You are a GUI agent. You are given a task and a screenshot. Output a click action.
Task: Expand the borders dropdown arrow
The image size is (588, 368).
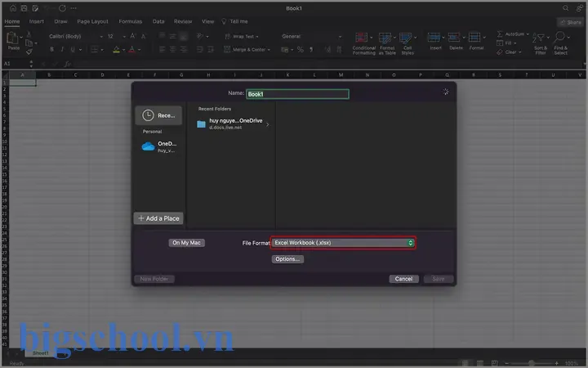click(x=102, y=50)
